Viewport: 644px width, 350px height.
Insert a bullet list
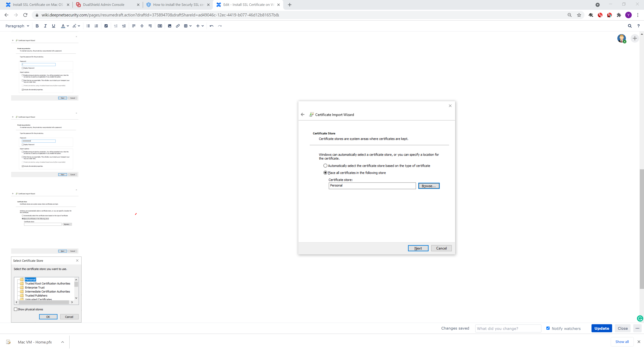point(88,26)
